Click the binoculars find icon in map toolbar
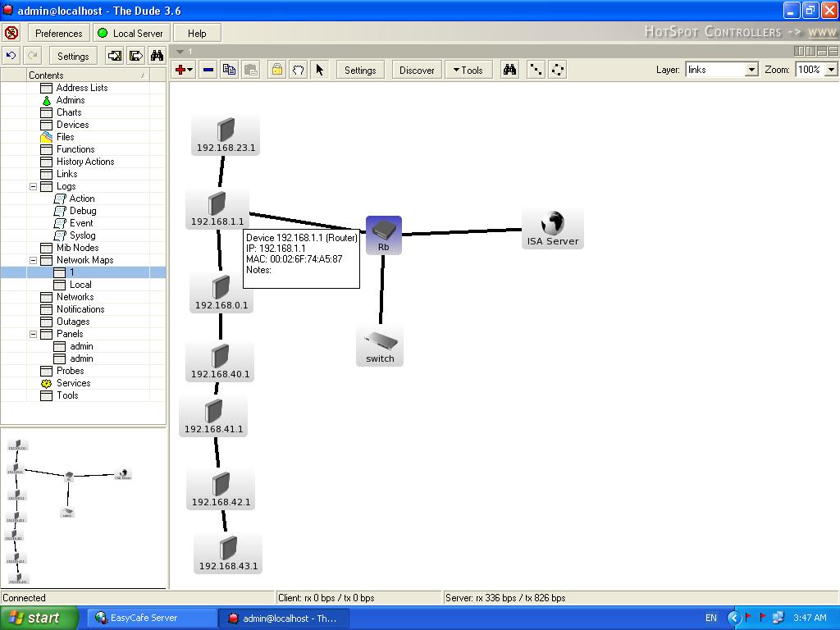This screenshot has height=630, width=840. (x=509, y=70)
